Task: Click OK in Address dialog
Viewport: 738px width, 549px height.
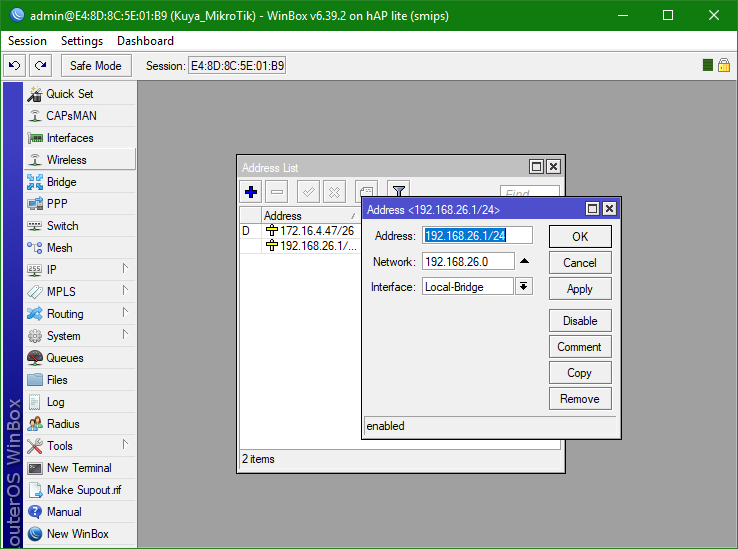Action: (x=580, y=236)
